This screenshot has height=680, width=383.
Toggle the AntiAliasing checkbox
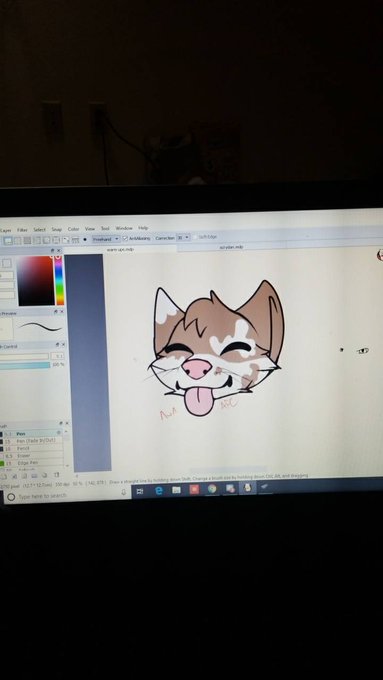coord(125,239)
